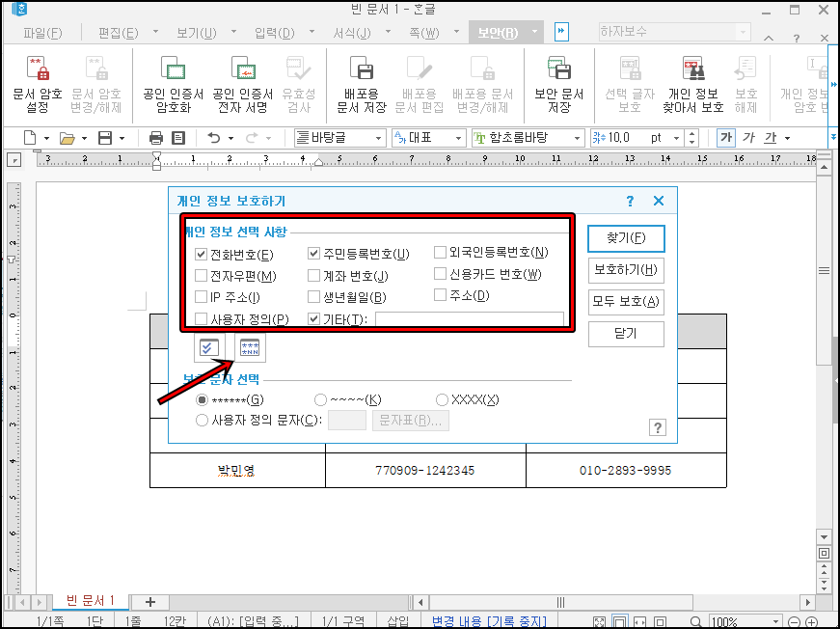The width and height of the screenshot is (840, 629).
Task: Click the 모두 보호(A) button
Action: point(626,301)
